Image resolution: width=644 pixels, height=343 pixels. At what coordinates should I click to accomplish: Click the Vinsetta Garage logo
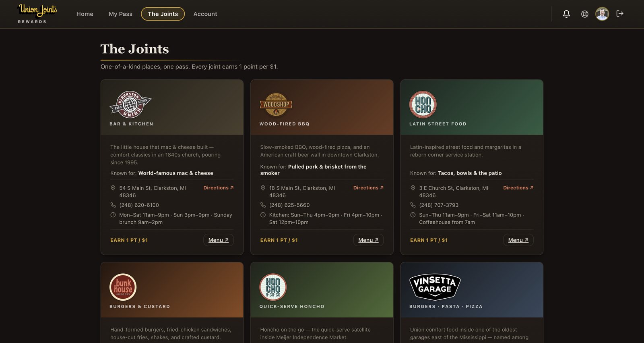[435, 287]
